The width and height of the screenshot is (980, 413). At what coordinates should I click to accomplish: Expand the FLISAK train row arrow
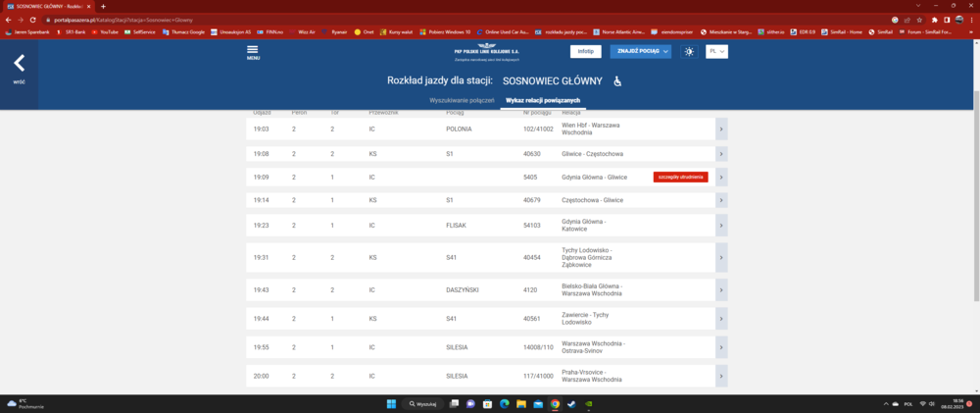(721, 225)
